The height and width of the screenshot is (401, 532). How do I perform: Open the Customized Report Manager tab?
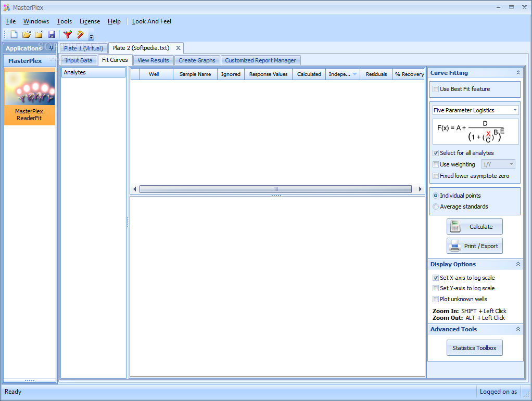pos(260,60)
